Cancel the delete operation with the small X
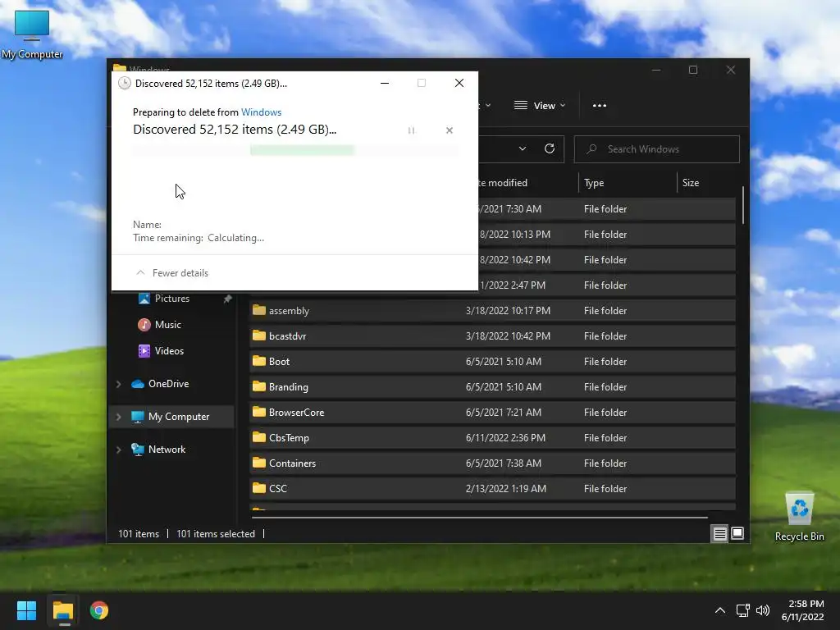This screenshot has width=840, height=630. pos(450,130)
